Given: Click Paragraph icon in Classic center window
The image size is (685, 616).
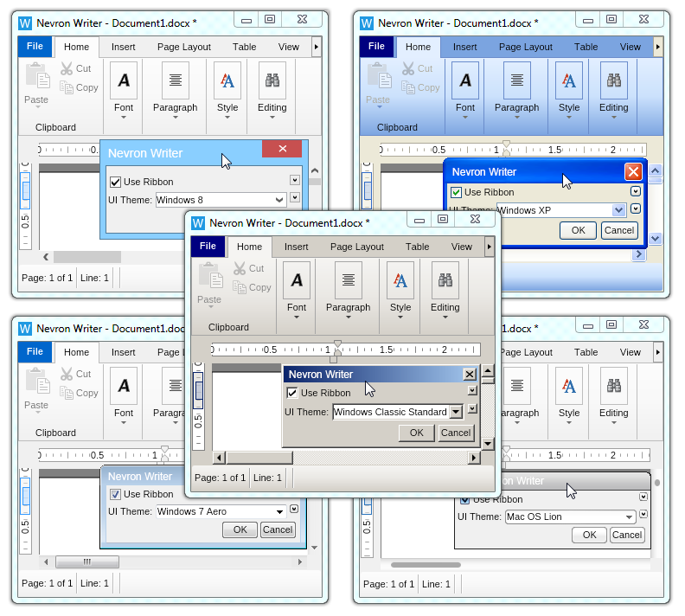Looking at the screenshot, I should point(349,280).
